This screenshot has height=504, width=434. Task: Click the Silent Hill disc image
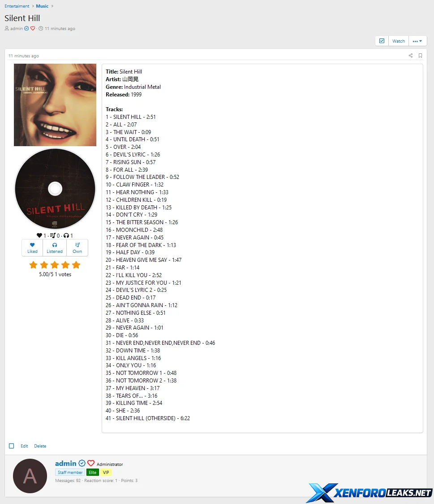pos(55,189)
